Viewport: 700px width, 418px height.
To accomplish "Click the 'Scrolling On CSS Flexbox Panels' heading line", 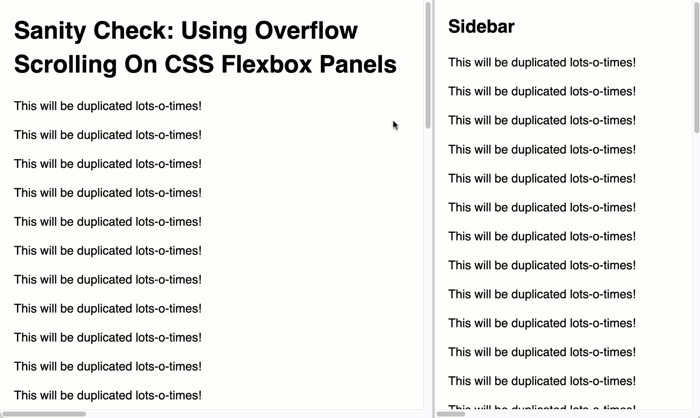I will point(205,64).
